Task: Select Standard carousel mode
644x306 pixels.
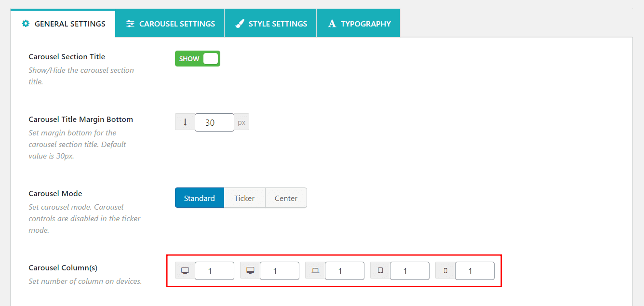Action: [199, 198]
